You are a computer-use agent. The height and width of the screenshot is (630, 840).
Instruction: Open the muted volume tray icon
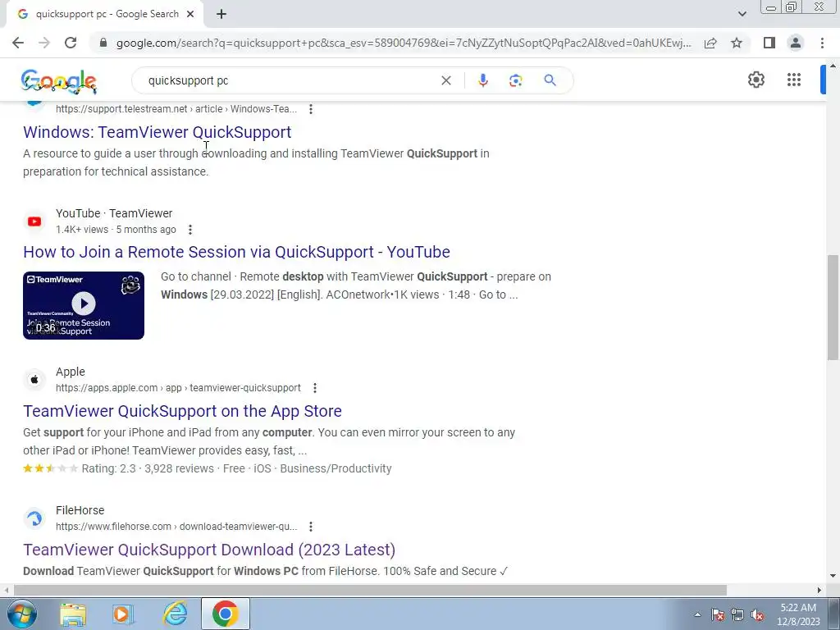[757, 614]
